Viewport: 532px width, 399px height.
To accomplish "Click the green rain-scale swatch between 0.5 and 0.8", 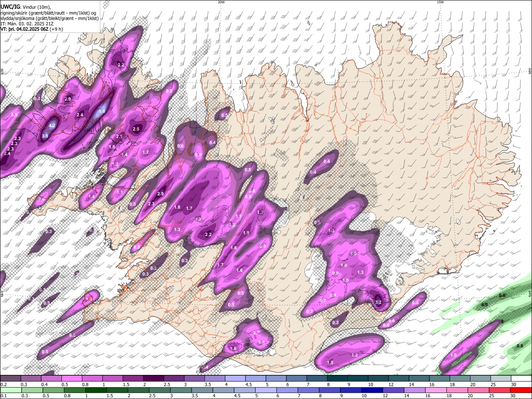I will pyautogui.click(x=53, y=390).
